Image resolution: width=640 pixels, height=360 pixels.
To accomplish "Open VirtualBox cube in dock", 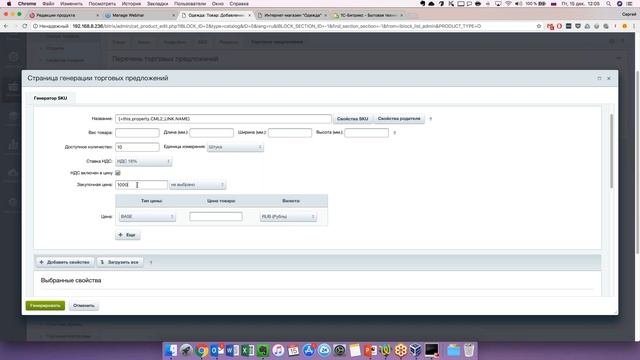I will tap(416, 350).
